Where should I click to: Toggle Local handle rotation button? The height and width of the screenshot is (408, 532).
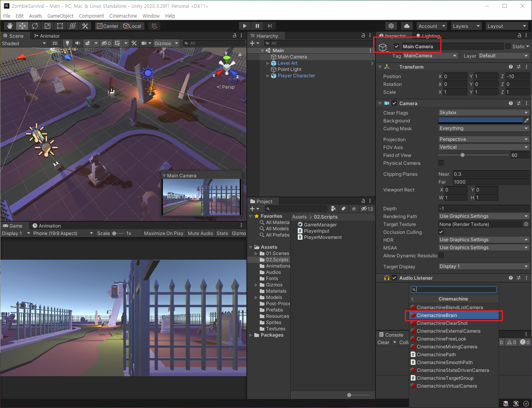[x=133, y=26]
